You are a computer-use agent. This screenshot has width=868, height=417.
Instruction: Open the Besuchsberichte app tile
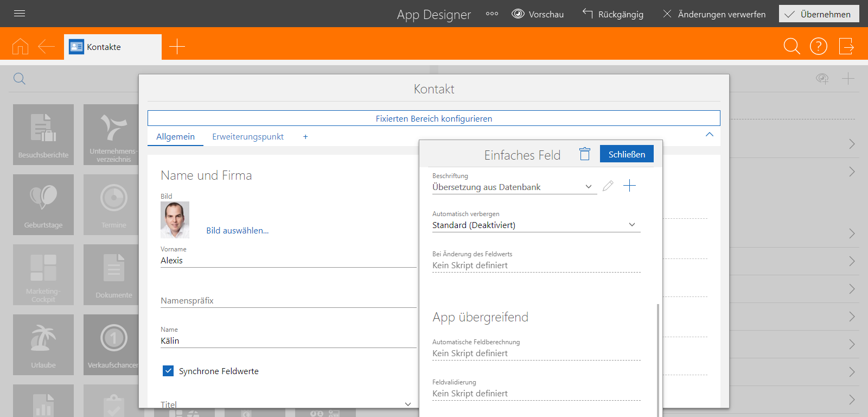click(x=43, y=135)
